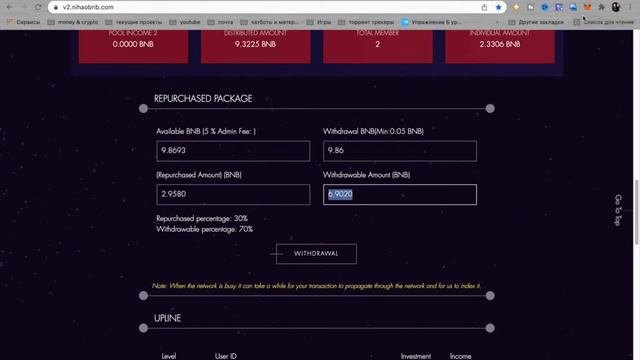Image resolution: width=640 pixels, height=360 pixels.
Task: Open the Игры bookmark folder
Action: [x=319, y=22]
